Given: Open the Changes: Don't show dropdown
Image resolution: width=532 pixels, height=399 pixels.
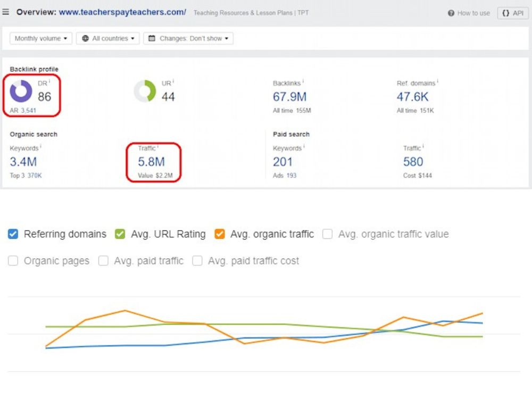Looking at the screenshot, I should 188,38.
